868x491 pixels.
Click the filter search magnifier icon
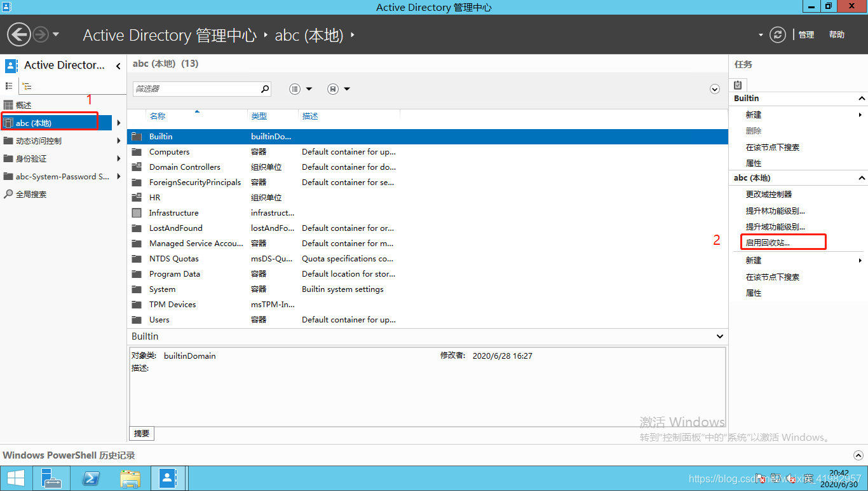pyautogui.click(x=265, y=89)
